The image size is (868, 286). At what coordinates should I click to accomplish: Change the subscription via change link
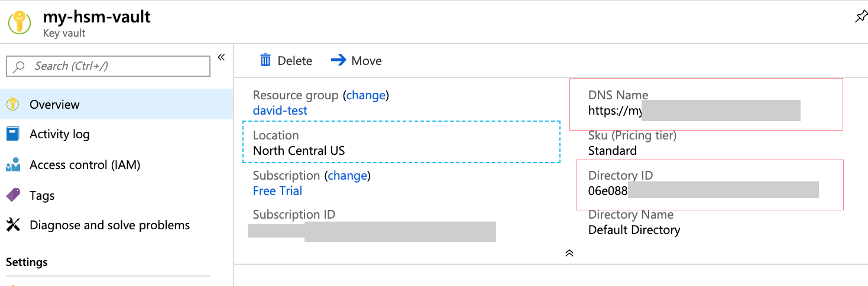coord(346,175)
